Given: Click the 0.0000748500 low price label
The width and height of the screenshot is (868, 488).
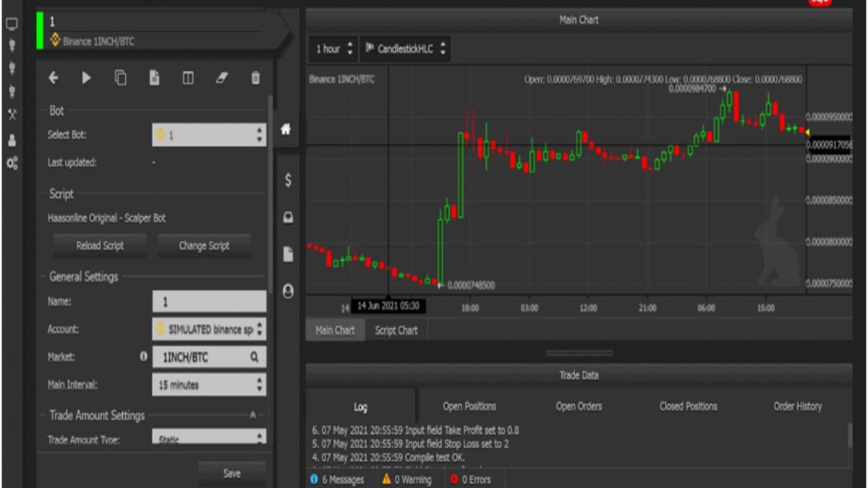Looking at the screenshot, I should (x=471, y=286).
